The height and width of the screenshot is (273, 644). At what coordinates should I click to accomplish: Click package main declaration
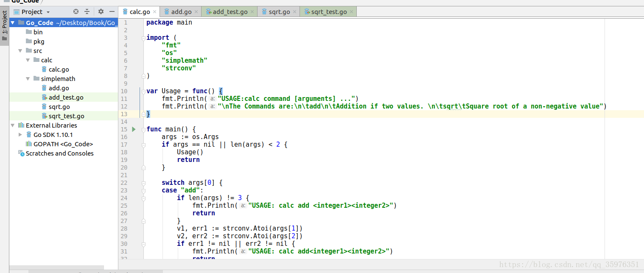(x=169, y=22)
